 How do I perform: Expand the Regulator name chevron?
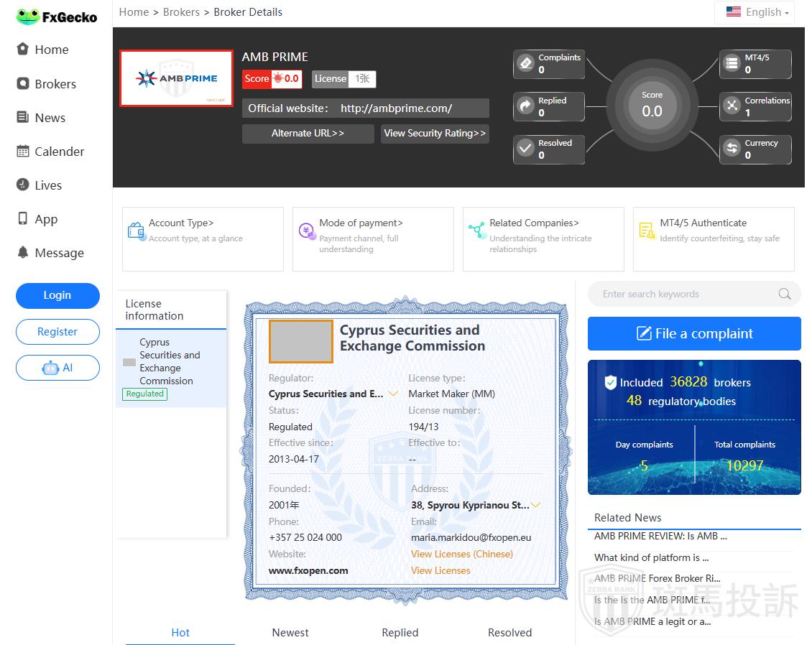click(393, 394)
